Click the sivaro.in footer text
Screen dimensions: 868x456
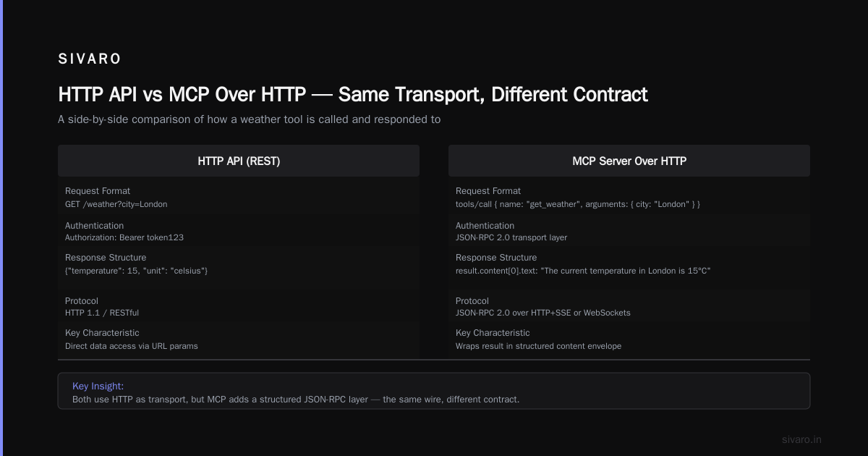pyautogui.click(x=801, y=439)
